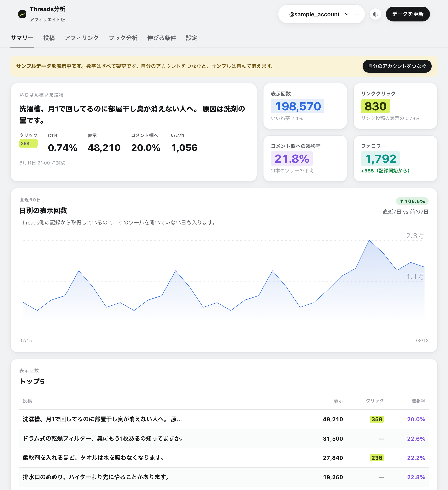
Task: Click the Threads分析 app logo icon
Action: (22, 14)
